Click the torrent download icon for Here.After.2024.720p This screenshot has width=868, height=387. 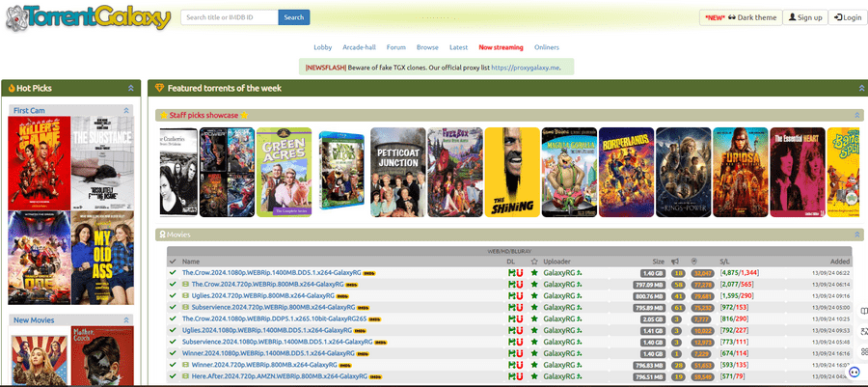coord(511,376)
